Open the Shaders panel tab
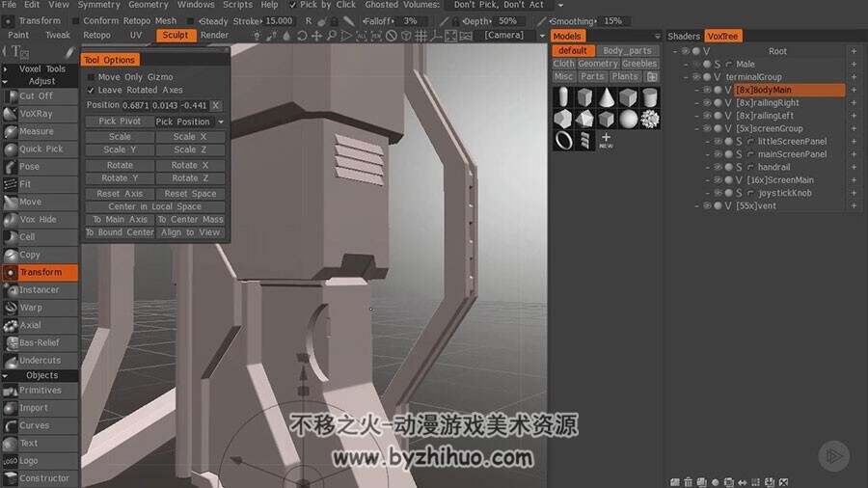868x488 pixels. pos(684,36)
